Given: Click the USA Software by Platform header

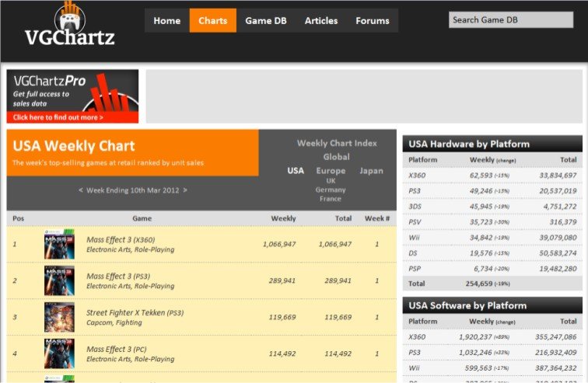Looking at the screenshot, I should pyautogui.click(x=492, y=305).
